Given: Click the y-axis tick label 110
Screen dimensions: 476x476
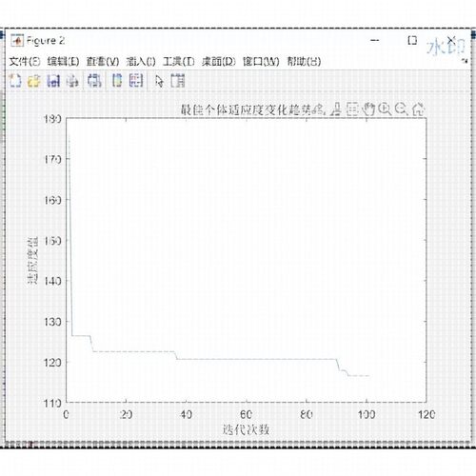Looking at the screenshot, I should pos(52,404).
